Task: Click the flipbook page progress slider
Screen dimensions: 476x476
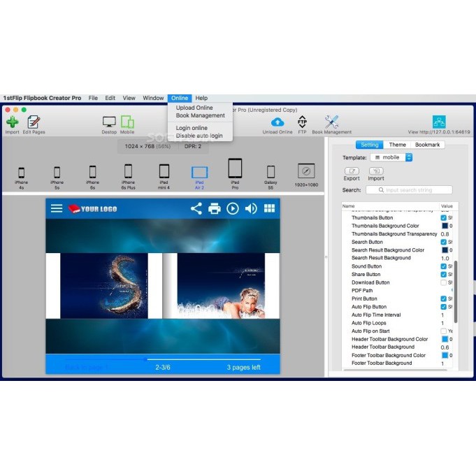Action: click(x=163, y=359)
